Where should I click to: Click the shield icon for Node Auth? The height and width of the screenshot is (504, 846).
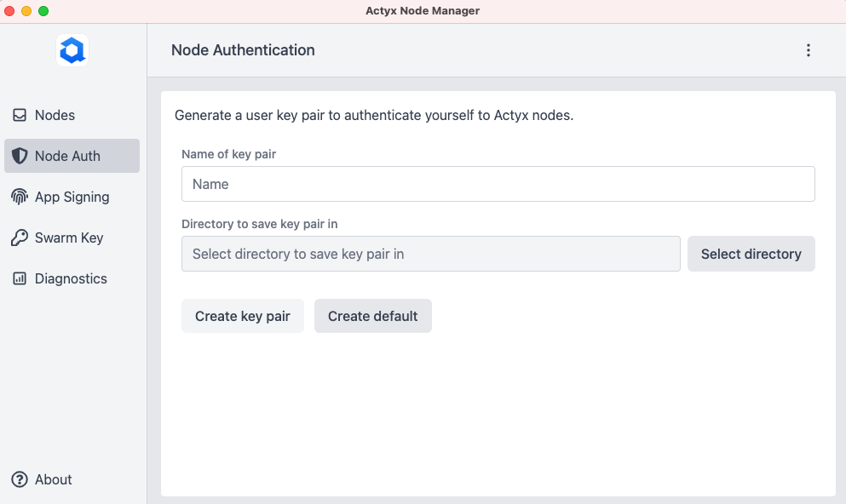(20, 156)
